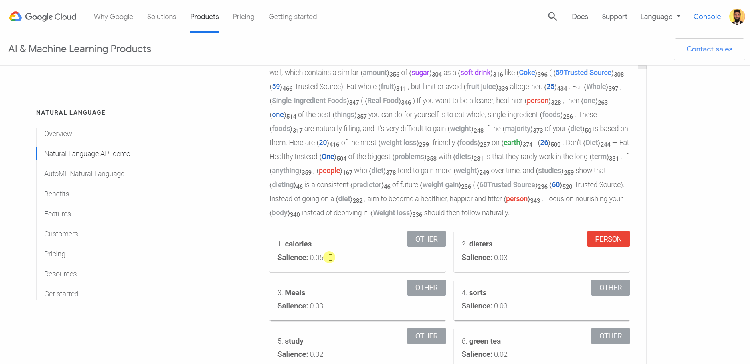Select the '2. dieters' entity title
This screenshot has height=364, width=750.
point(477,244)
